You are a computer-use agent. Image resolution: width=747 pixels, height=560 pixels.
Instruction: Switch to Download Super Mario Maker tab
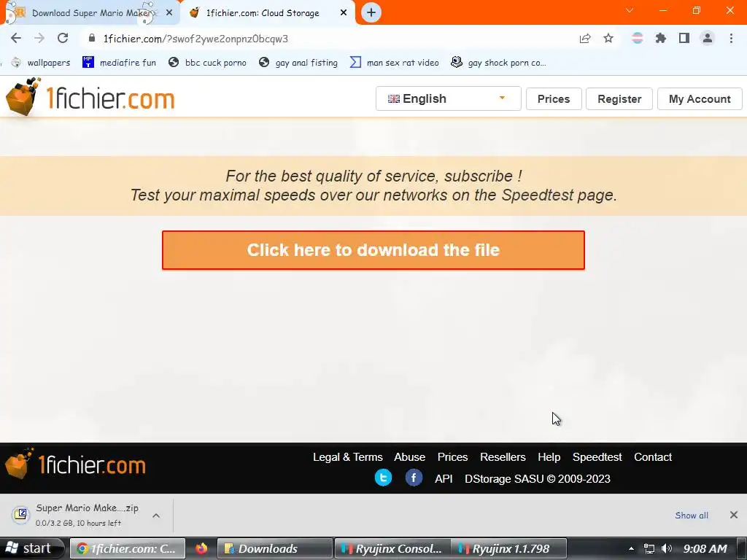pos(90,13)
